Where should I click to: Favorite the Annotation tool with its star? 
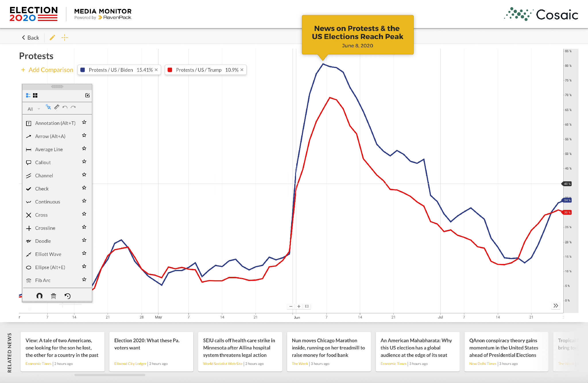point(84,122)
